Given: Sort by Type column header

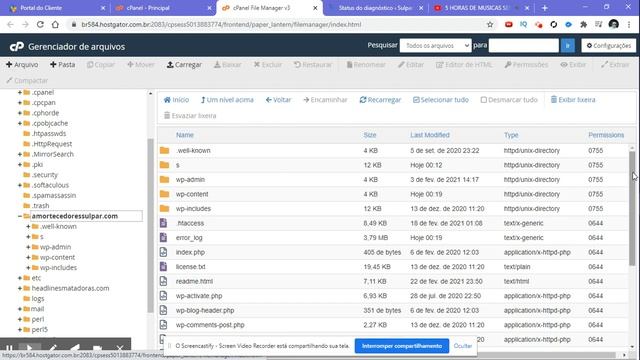Looking at the screenshot, I should click(511, 135).
